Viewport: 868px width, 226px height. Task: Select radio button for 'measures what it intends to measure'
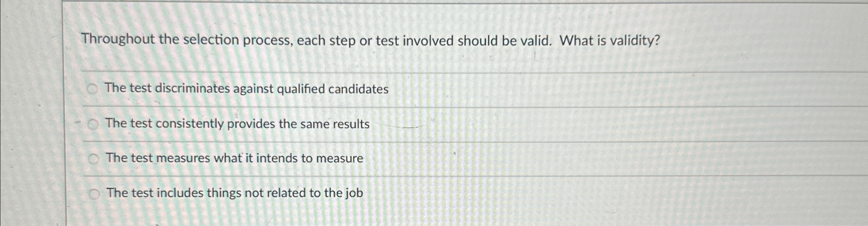(93, 158)
